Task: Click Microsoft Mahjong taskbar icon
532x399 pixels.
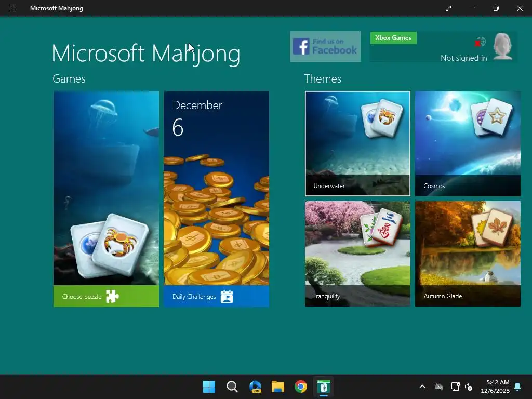Action: click(x=324, y=387)
